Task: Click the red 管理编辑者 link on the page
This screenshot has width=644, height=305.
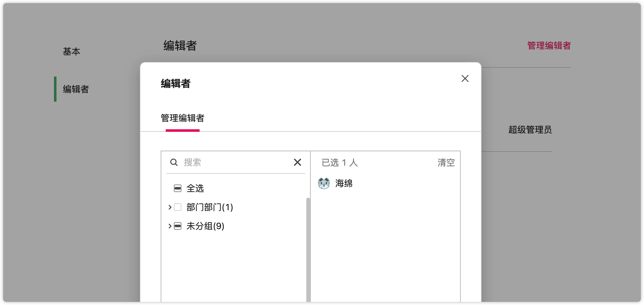Action: tap(549, 46)
